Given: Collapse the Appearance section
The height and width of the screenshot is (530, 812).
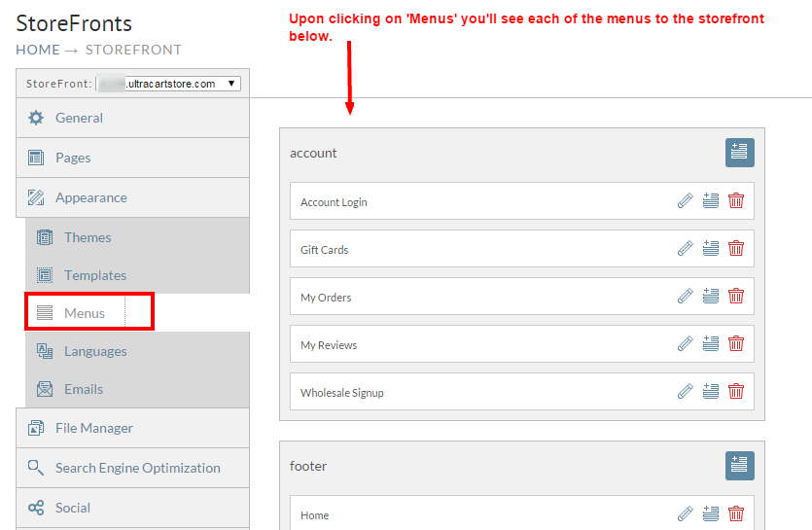Looking at the screenshot, I should click(132, 197).
